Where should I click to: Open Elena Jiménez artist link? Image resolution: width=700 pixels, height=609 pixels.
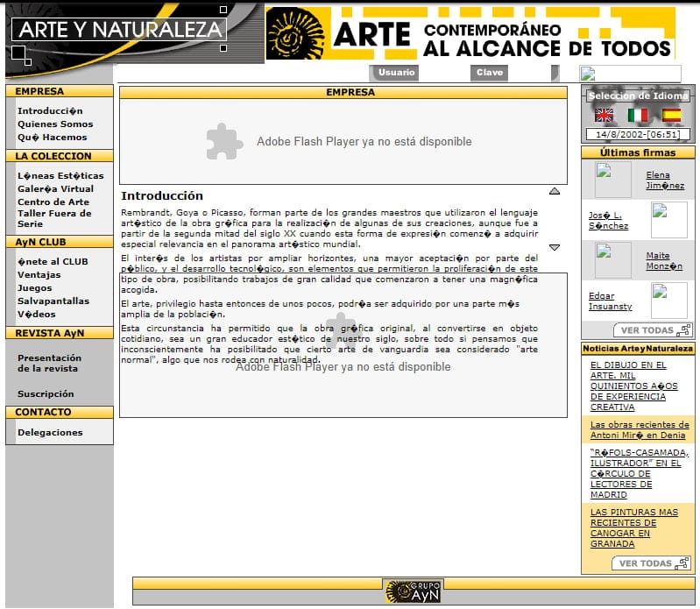tap(665, 181)
